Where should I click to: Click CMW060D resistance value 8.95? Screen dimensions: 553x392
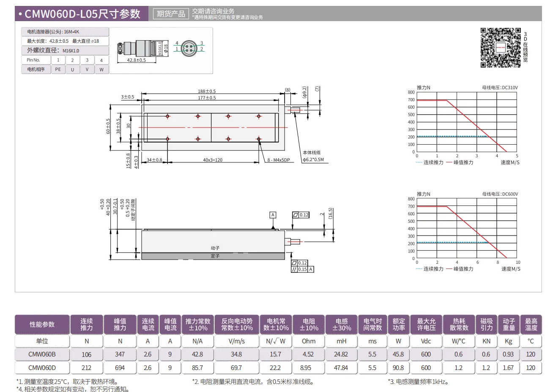[x=309, y=367]
